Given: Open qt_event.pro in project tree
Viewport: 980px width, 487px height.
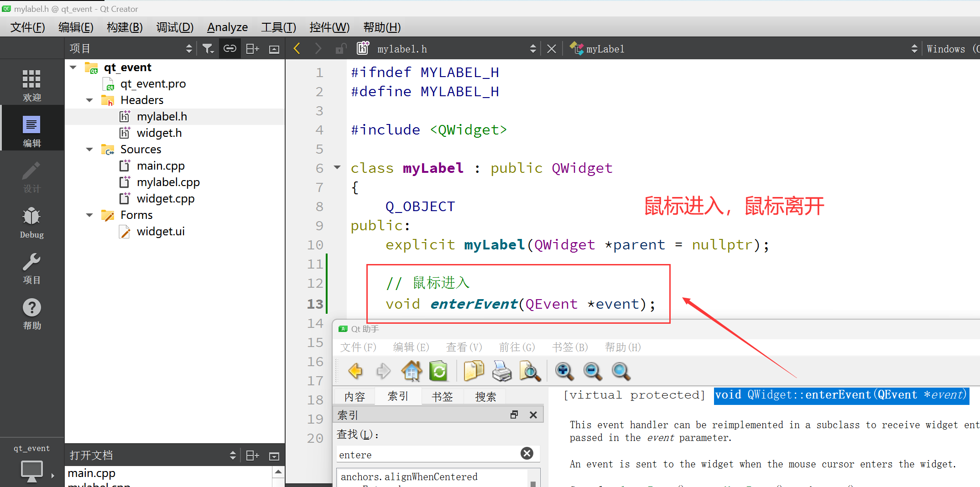Looking at the screenshot, I should pyautogui.click(x=153, y=84).
